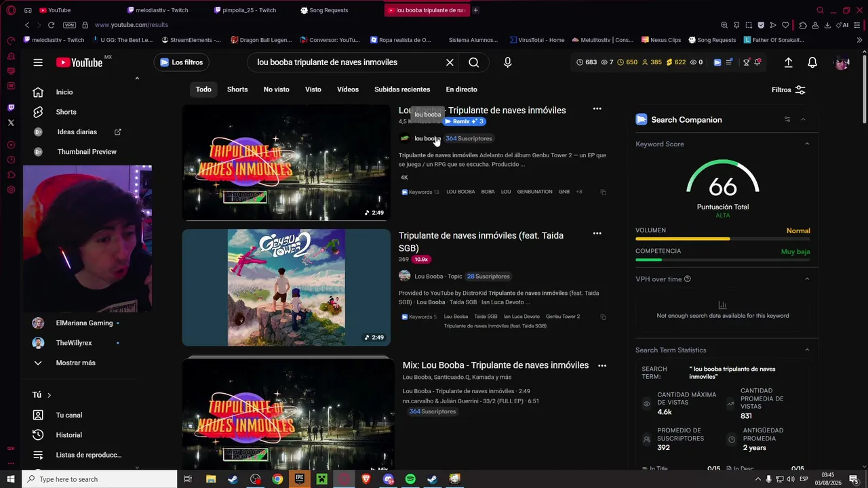Open the extension alert bell with red dot
The height and width of the screenshot is (488, 868).
757,62
